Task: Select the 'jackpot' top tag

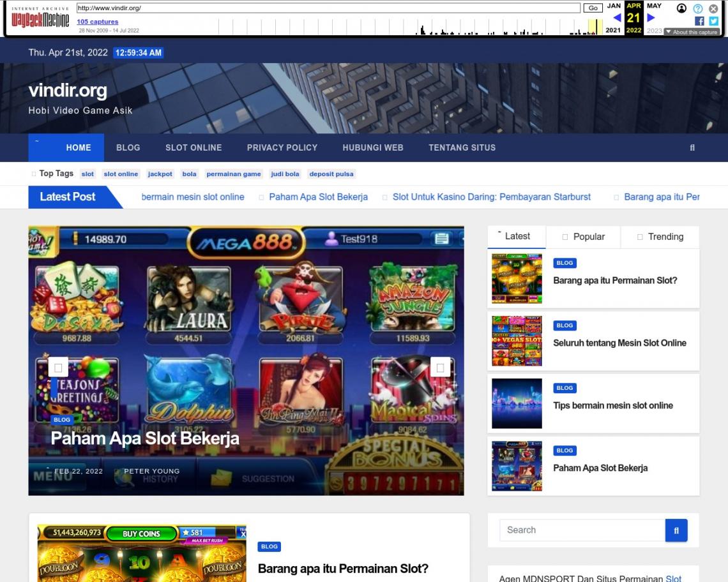Action: tap(160, 174)
